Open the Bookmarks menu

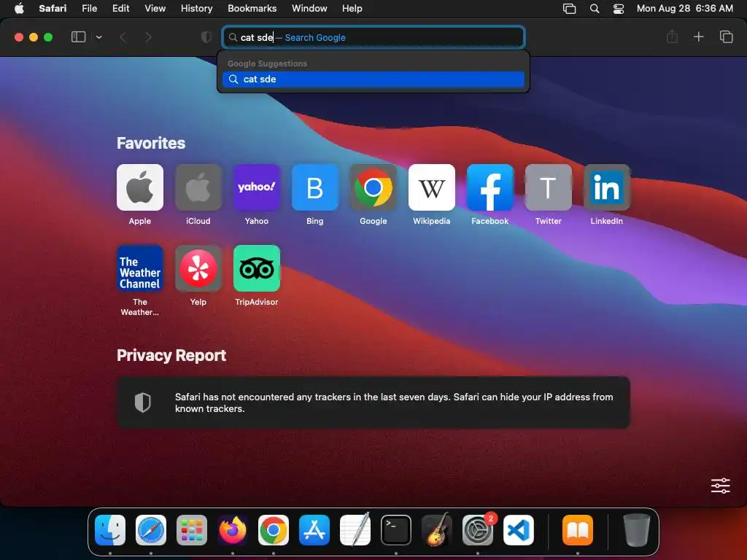(x=252, y=9)
